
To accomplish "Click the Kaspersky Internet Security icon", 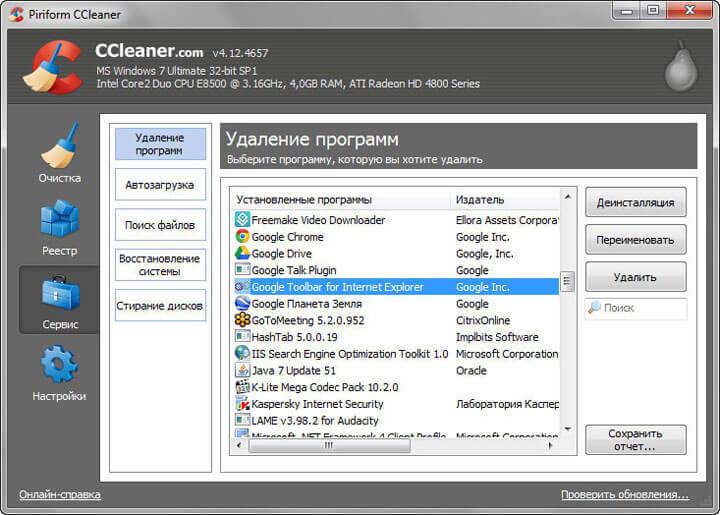I will click(242, 403).
